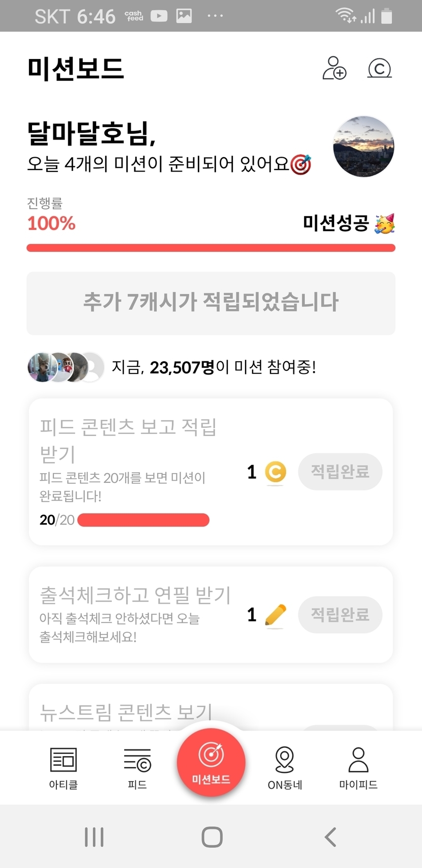Switch to the 피드 tab

[137, 767]
